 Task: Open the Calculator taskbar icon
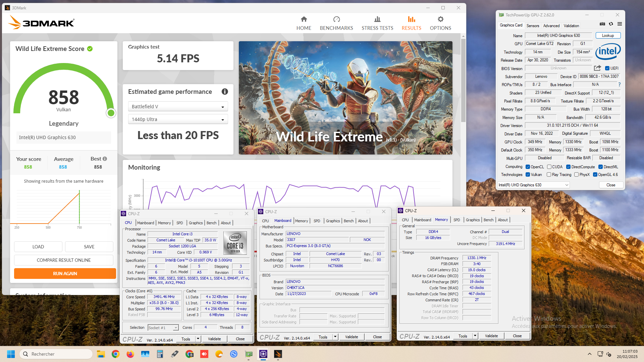click(160, 354)
